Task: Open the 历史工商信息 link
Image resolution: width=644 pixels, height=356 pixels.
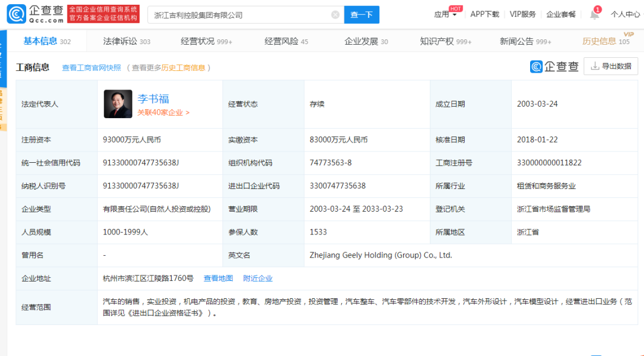Action: (183, 68)
